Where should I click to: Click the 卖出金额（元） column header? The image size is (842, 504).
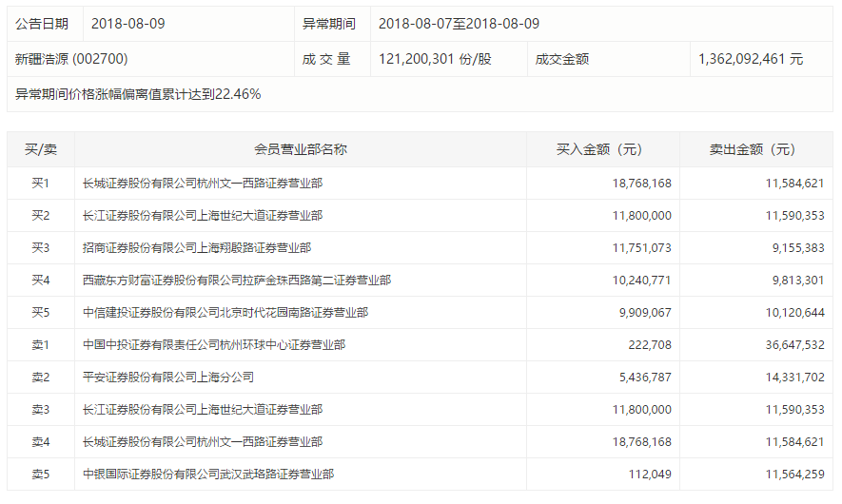pos(755,149)
